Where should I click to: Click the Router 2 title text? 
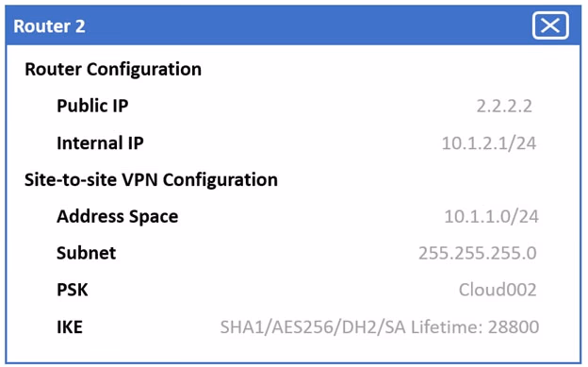pyautogui.click(x=49, y=26)
